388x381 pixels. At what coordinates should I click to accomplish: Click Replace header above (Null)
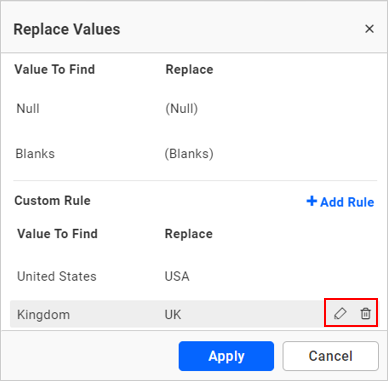[x=189, y=70]
